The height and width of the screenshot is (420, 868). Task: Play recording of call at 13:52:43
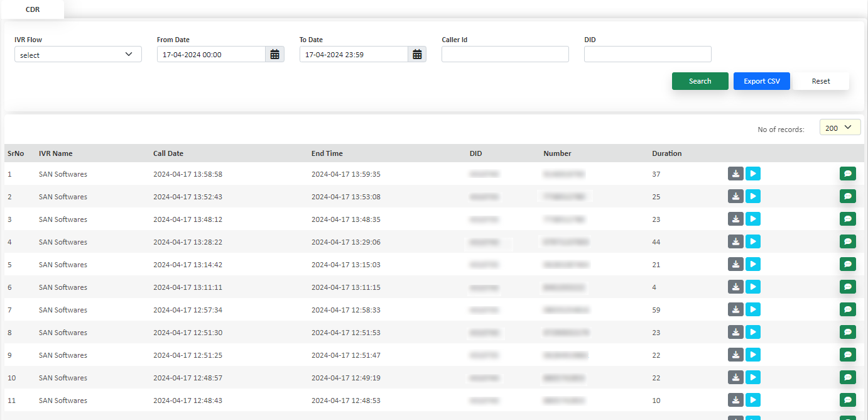pos(753,196)
